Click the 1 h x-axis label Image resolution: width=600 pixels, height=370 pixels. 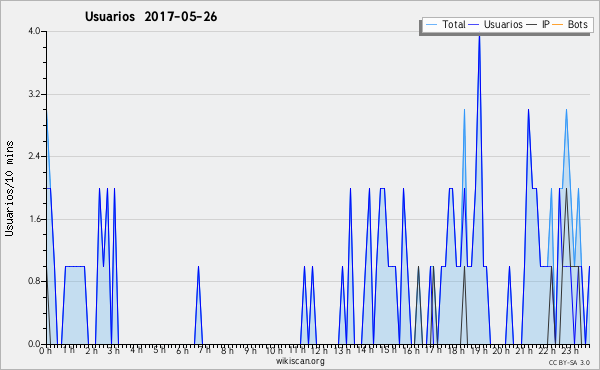tap(68, 350)
